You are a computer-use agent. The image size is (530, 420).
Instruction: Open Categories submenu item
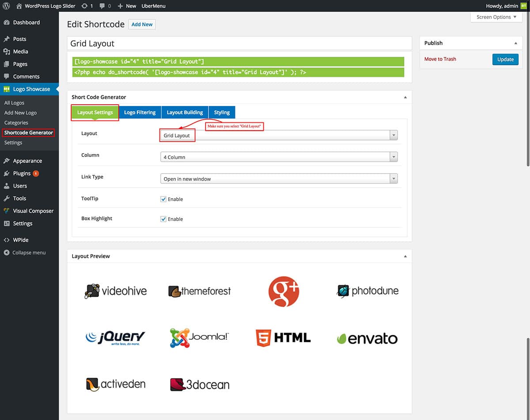tap(16, 123)
